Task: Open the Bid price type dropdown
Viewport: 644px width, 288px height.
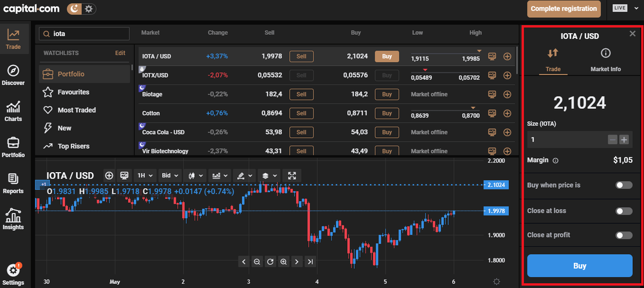Action: pos(169,175)
